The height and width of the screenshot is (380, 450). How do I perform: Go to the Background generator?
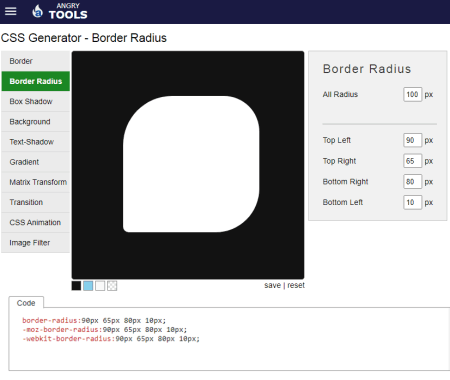tap(36, 122)
